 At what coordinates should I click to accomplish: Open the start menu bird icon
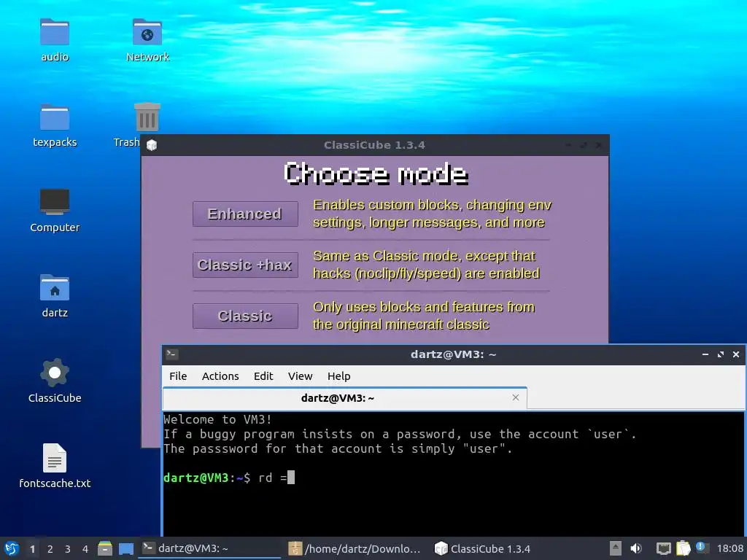12,548
